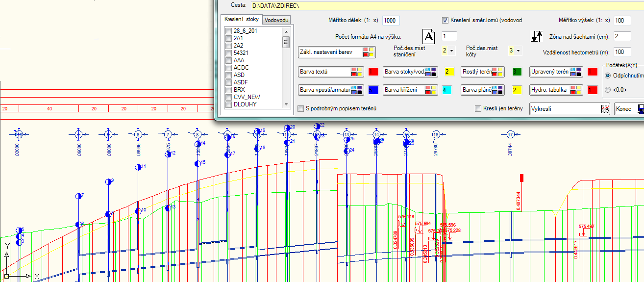Enable Kresli jen terény checkbox
The width and height of the screenshot is (644, 282).
point(478,108)
